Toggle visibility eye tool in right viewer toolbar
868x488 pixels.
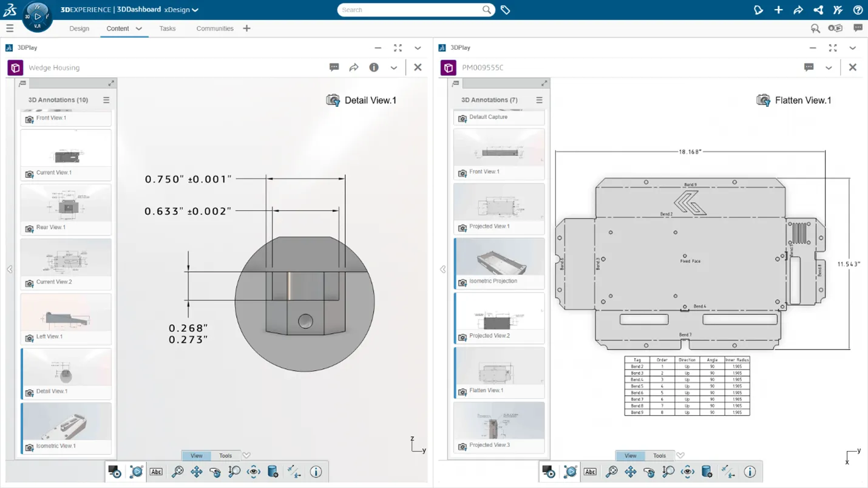point(687,472)
